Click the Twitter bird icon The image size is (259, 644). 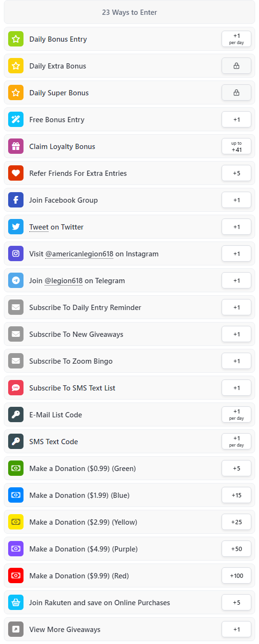coord(16,227)
